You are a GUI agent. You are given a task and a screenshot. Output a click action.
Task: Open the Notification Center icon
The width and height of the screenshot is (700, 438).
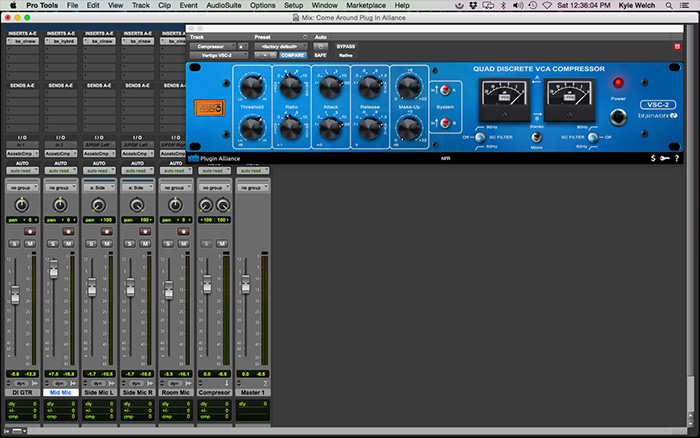(684, 5)
